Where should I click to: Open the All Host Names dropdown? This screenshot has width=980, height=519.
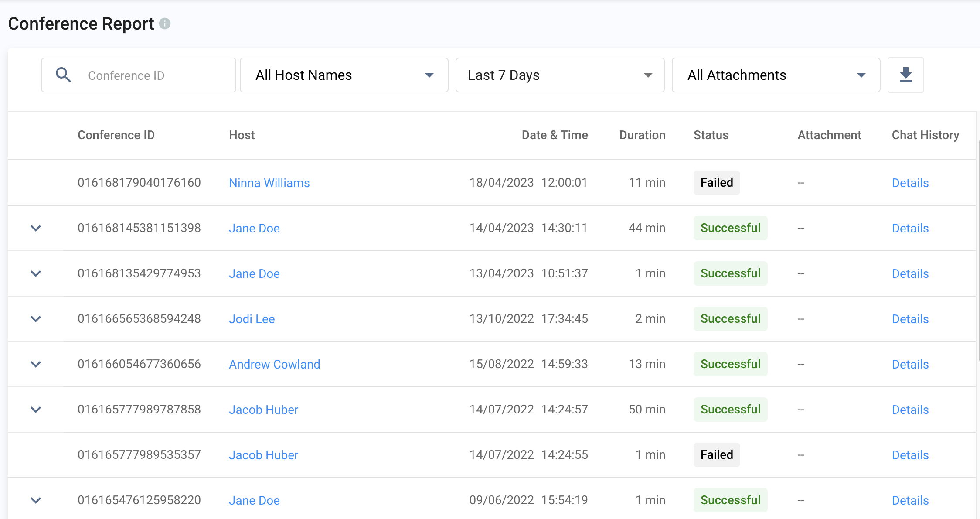click(x=344, y=75)
